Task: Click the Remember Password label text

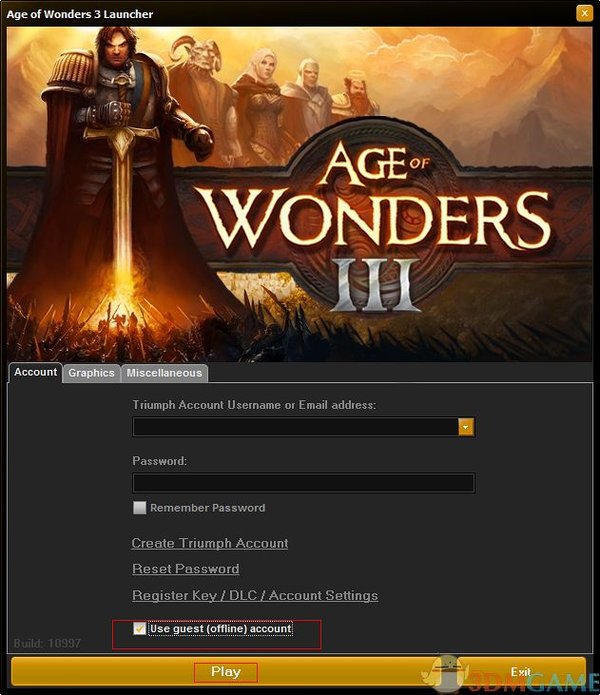Action: (207, 508)
